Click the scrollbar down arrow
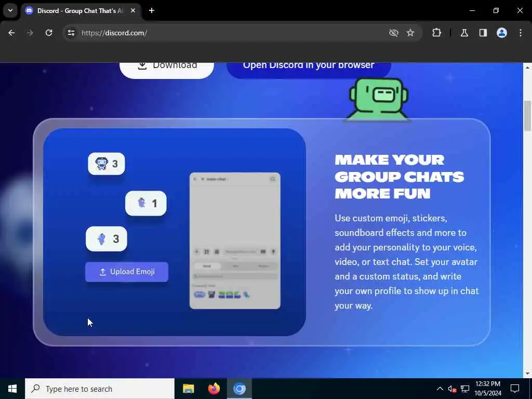The width and height of the screenshot is (532, 399). pyautogui.click(x=528, y=374)
